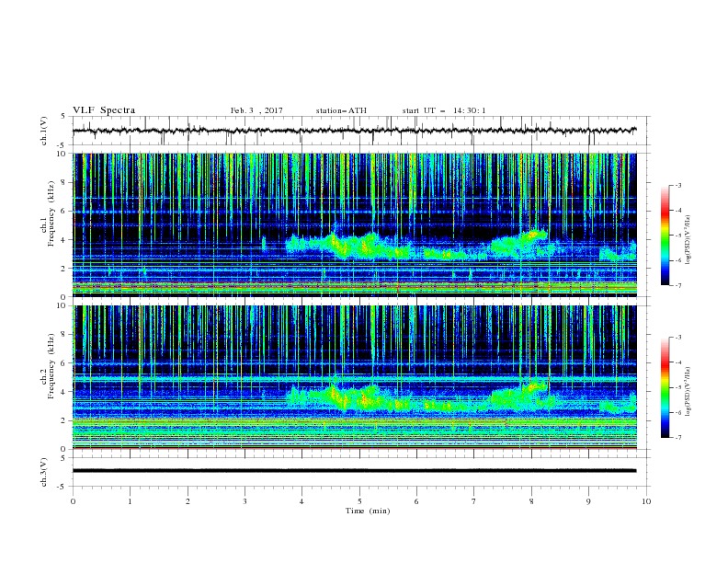
Task: Click the ch.3 flat voltage waveform trace
Action: pyautogui.click(x=354, y=471)
